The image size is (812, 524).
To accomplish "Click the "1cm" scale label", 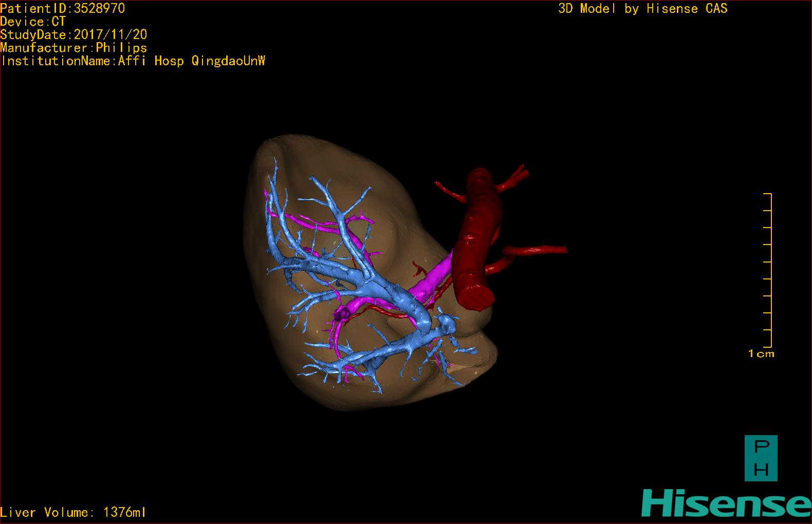I will [x=761, y=353].
